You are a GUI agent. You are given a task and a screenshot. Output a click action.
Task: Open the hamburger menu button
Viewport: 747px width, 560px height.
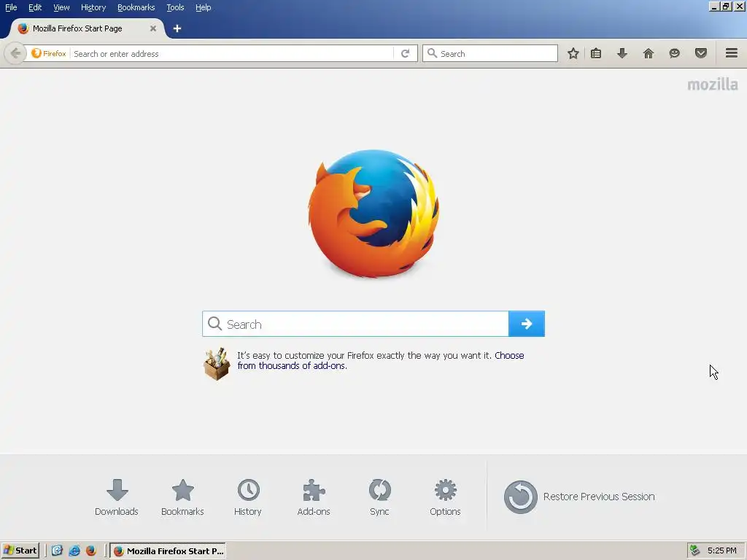coord(732,53)
